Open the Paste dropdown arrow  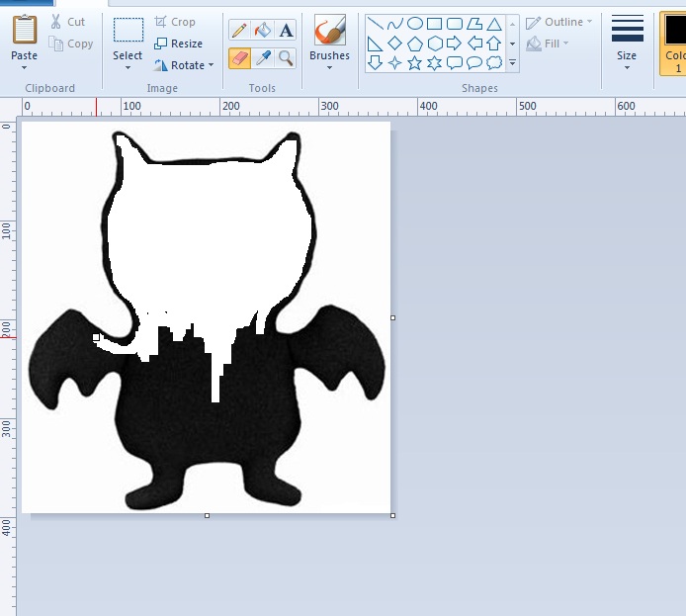tap(24, 68)
